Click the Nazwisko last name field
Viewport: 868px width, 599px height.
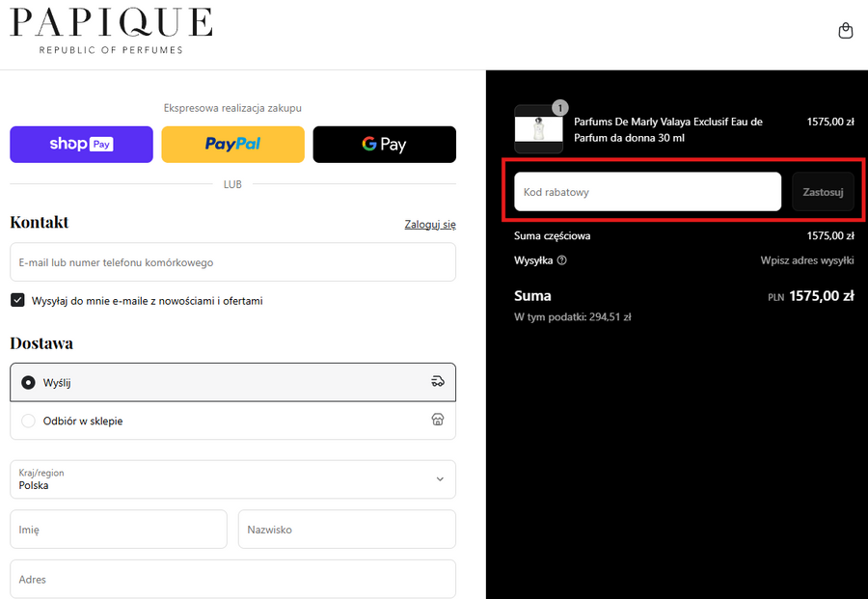tap(346, 530)
